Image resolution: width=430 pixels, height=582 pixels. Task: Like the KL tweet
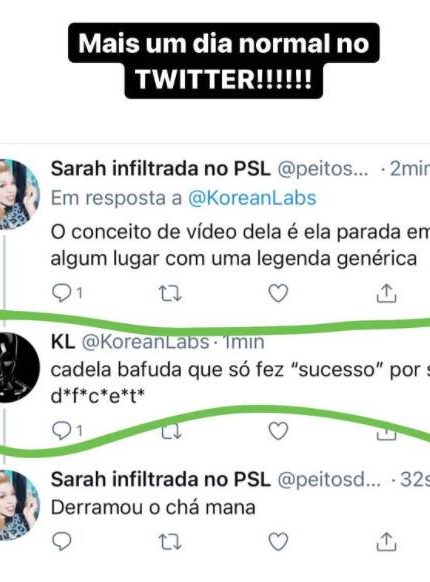pyautogui.click(x=278, y=431)
